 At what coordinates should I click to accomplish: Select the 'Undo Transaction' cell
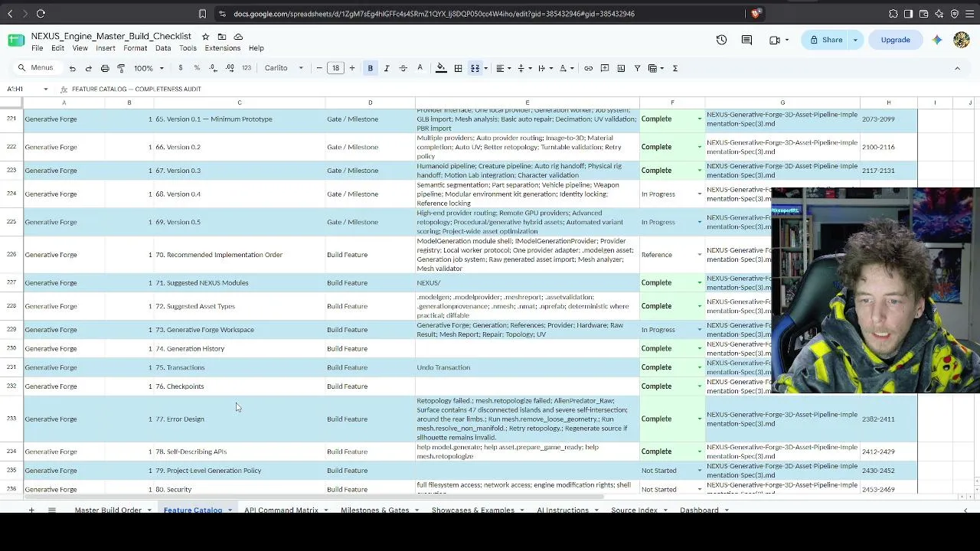click(x=527, y=367)
